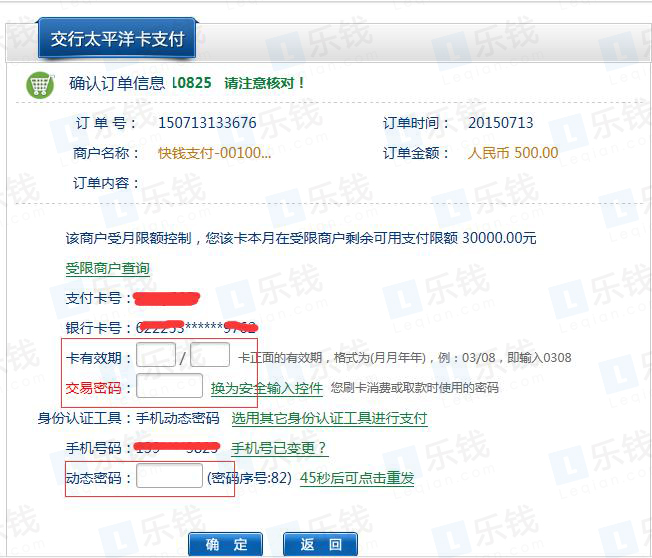The height and width of the screenshot is (558, 652).
Task: Click the 手机号已变更？ link
Action: [279, 448]
